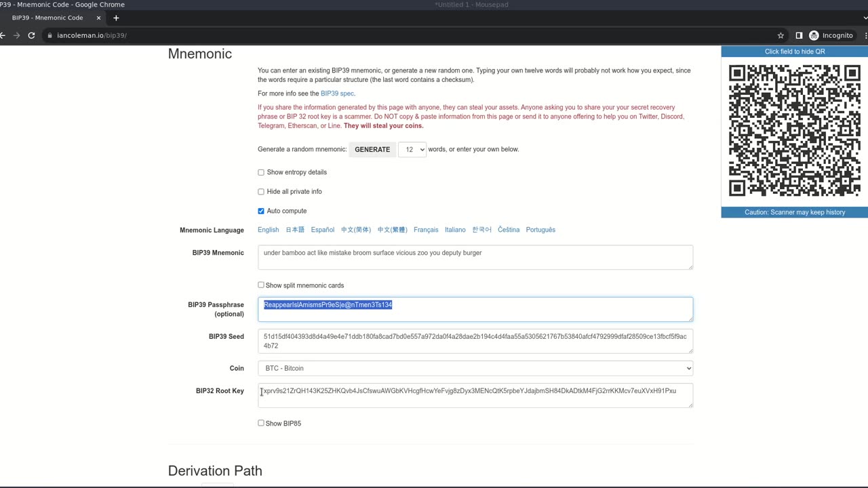This screenshot has height=488, width=868.
Task: Click the 'Click field to hide QR' banner
Action: point(795,52)
